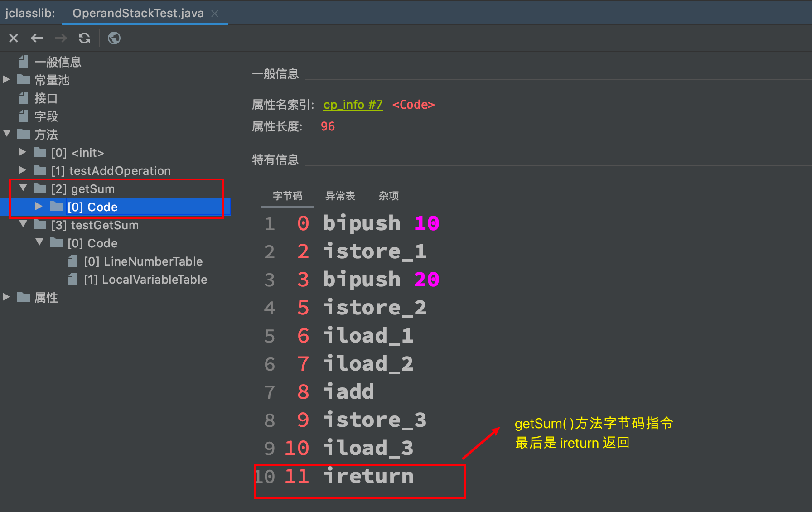This screenshot has width=812, height=512.
Task: Select the [3] testGetSum row
Action: [x=95, y=225]
